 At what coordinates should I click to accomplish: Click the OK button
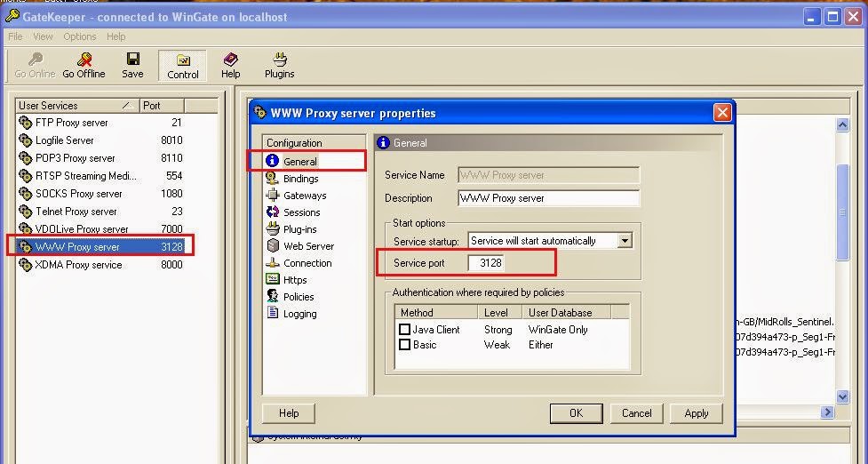tap(576, 413)
